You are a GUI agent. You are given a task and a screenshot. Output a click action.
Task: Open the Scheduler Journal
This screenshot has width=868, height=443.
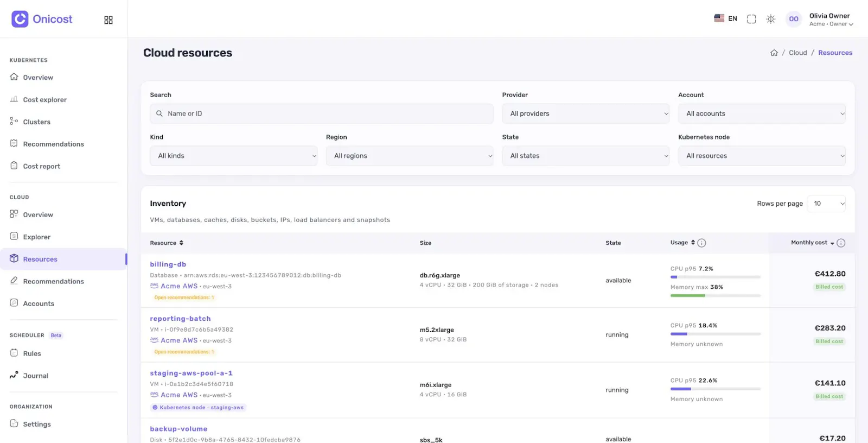[x=35, y=376]
